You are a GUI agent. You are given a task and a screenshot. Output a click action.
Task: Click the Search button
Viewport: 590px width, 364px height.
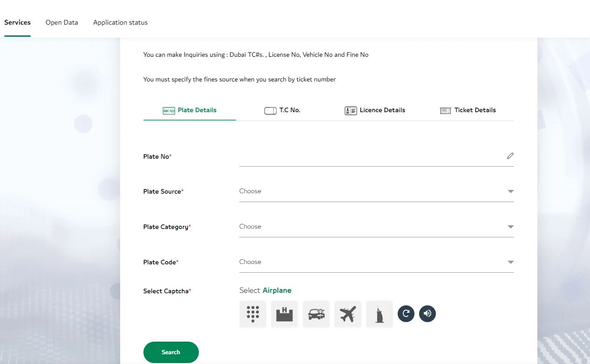(x=171, y=352)
